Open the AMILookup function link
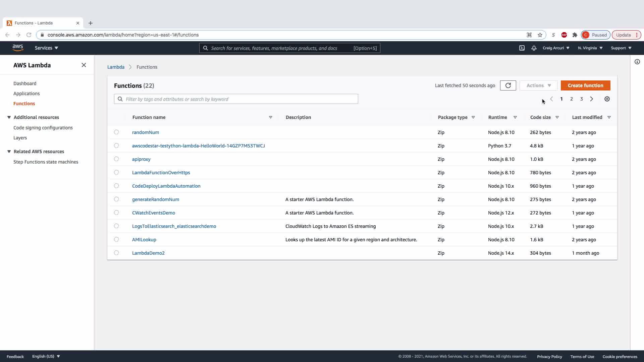 pyautogui.click(x=144, y=240)
